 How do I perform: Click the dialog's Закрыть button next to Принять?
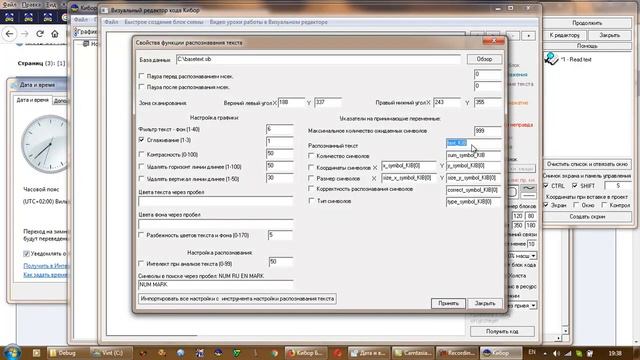click(485, 303)
